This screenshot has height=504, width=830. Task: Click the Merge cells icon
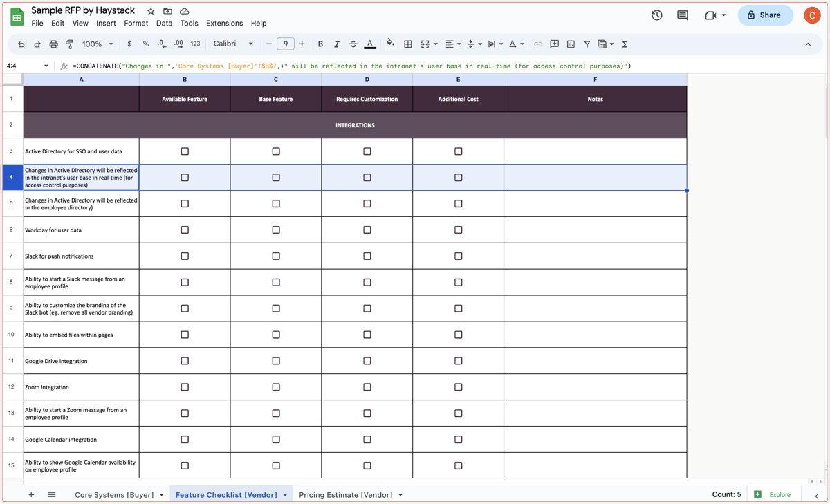(x=425, y=44)
